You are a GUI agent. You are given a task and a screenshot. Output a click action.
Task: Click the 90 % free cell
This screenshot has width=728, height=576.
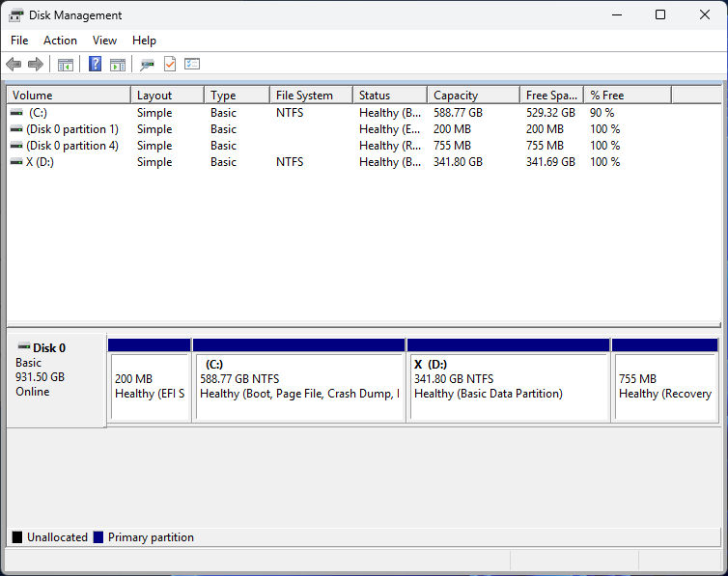602,113
